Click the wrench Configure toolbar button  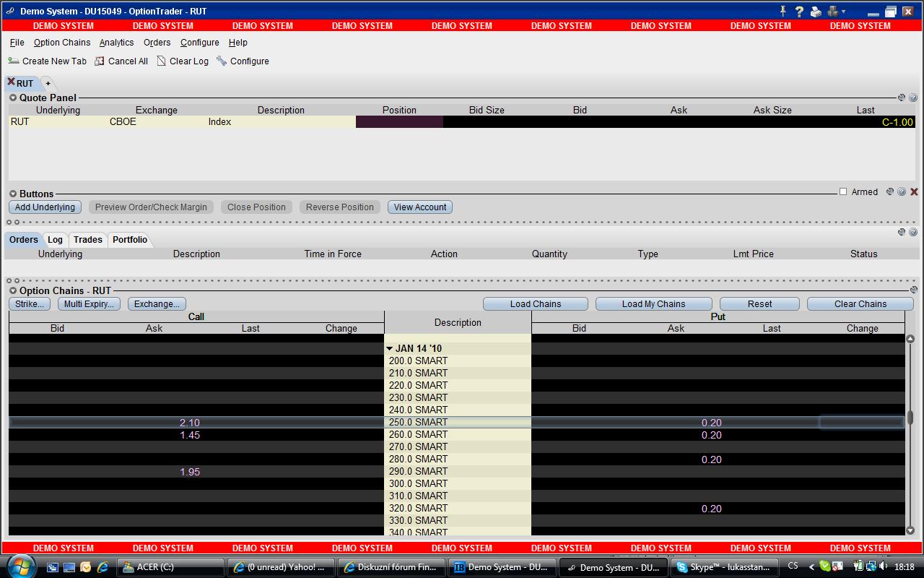(243, 61)
